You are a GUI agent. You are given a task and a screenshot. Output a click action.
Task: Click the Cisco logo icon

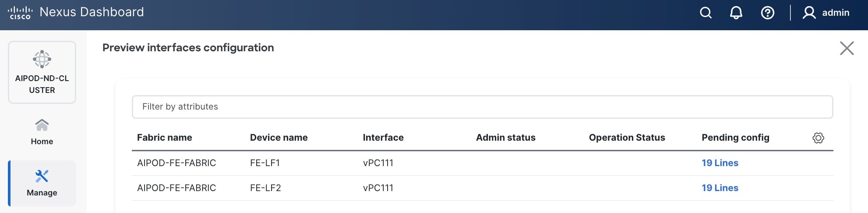pyautogui.click(x=20, y=13)
